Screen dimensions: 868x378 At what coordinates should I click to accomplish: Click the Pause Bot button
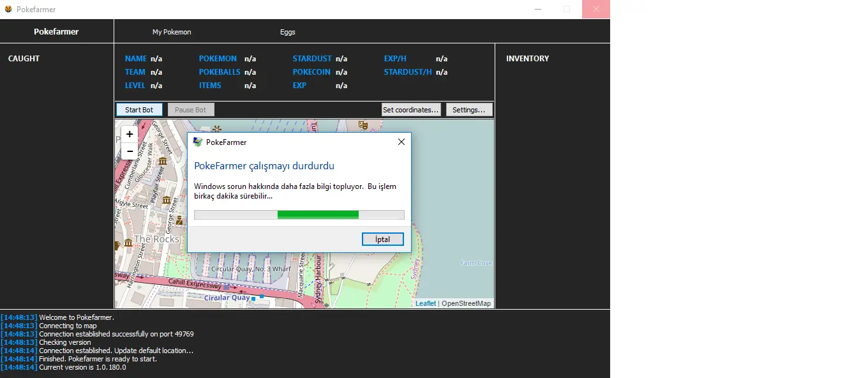pos(191,110)
